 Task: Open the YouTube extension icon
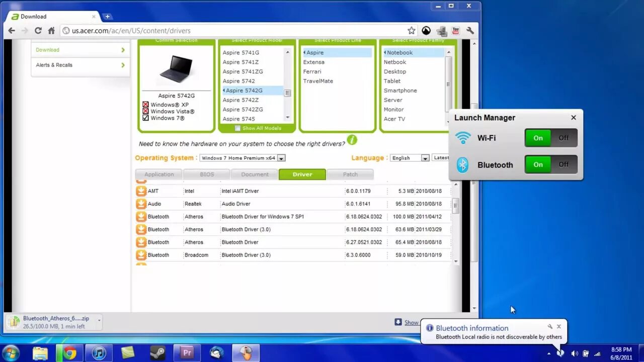[456, 31]
